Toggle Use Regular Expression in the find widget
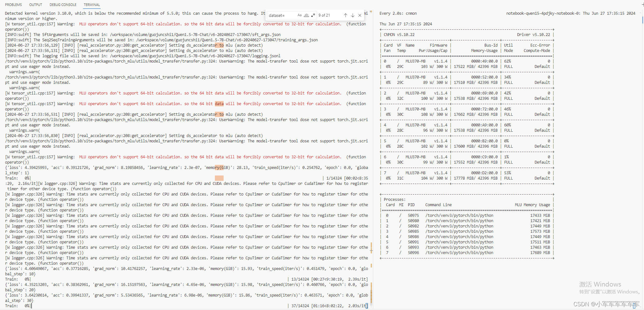644x310 pixels. click(313, 15)
